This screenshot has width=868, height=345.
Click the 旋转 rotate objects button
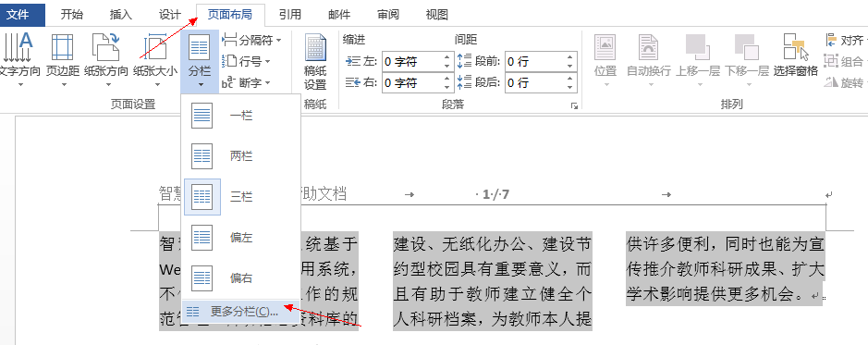point(845,82)
